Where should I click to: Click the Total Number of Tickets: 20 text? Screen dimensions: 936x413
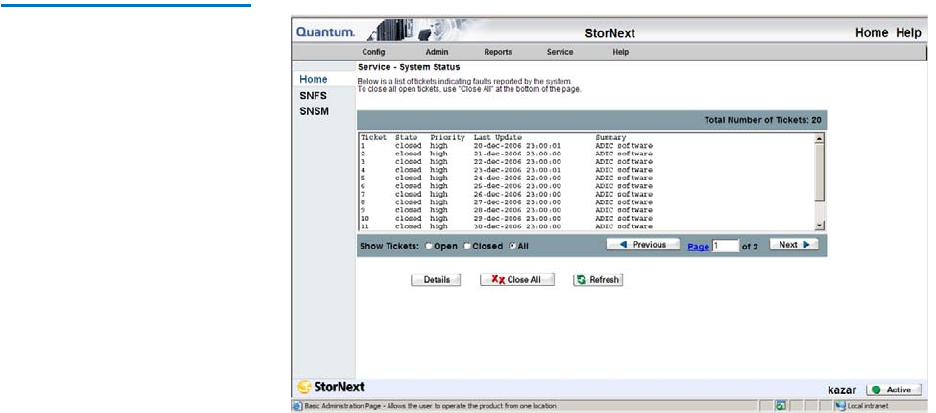pos(763,120)
